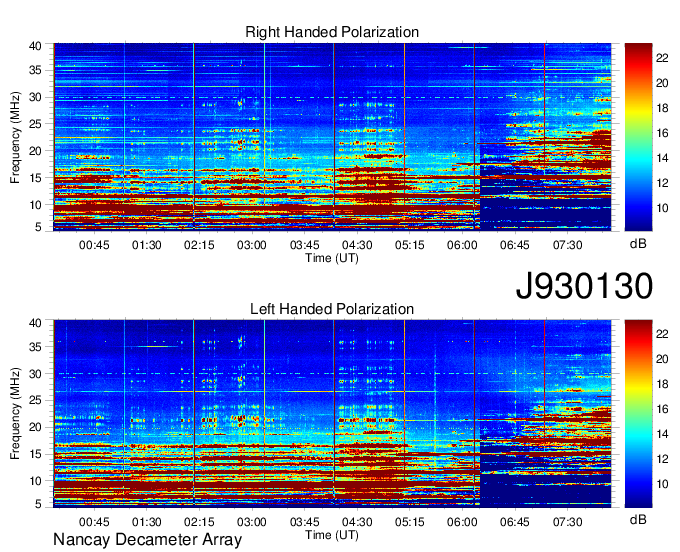Click the J930130 observation label
The image size is (680, 552).
pyautogui.click(x=584, y=286)
